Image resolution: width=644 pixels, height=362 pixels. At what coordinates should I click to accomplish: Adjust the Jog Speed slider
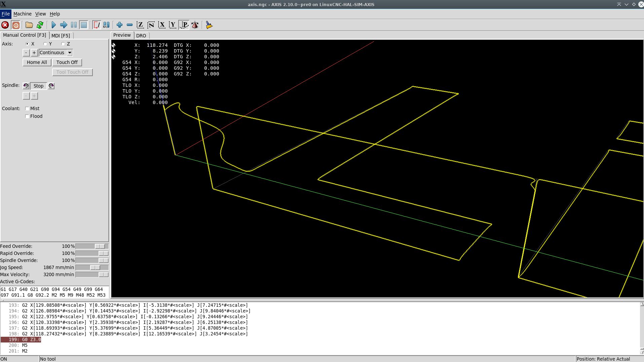[x=92, y=267]
